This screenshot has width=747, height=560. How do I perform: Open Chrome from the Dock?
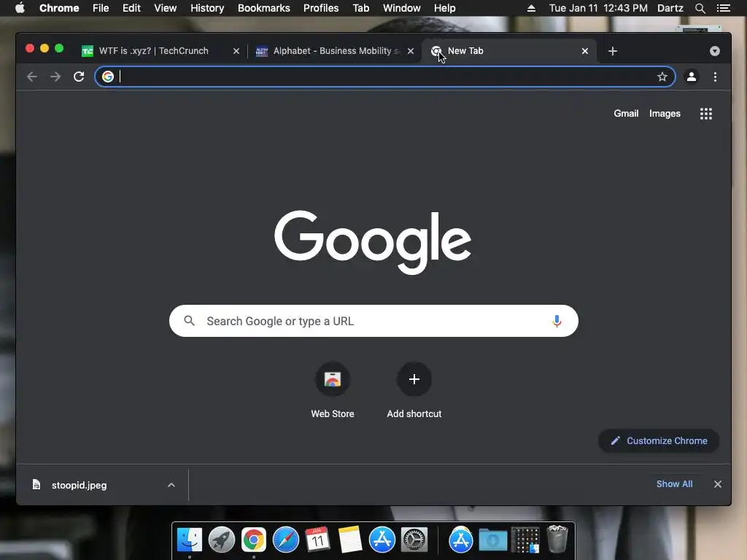[253, 540]
